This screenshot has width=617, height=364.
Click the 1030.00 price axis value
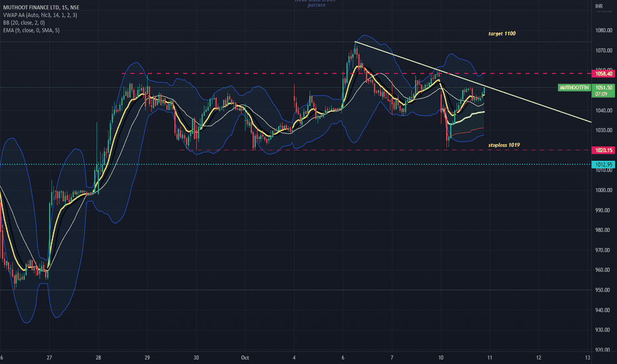(604, 130)
